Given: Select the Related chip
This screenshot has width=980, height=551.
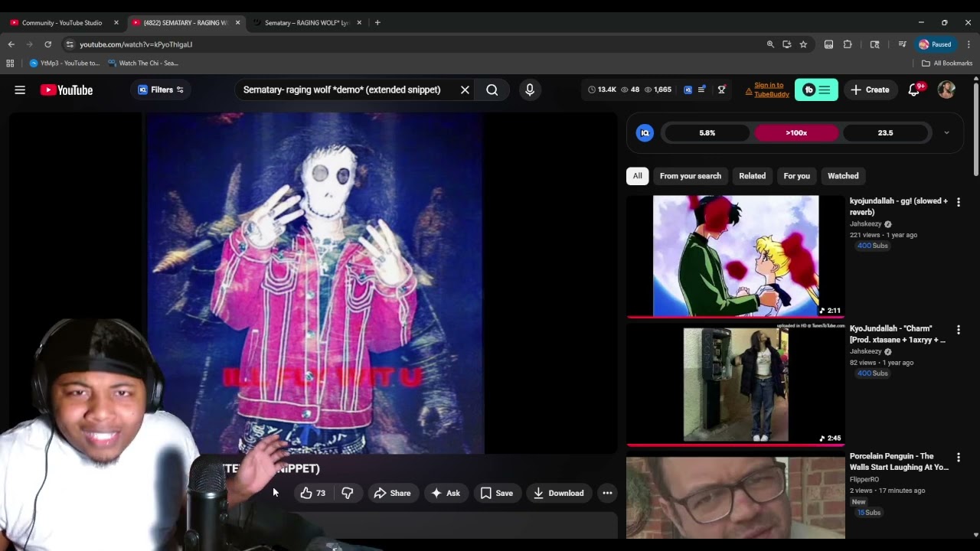Looking at the screenshot, I should point(752,176).
